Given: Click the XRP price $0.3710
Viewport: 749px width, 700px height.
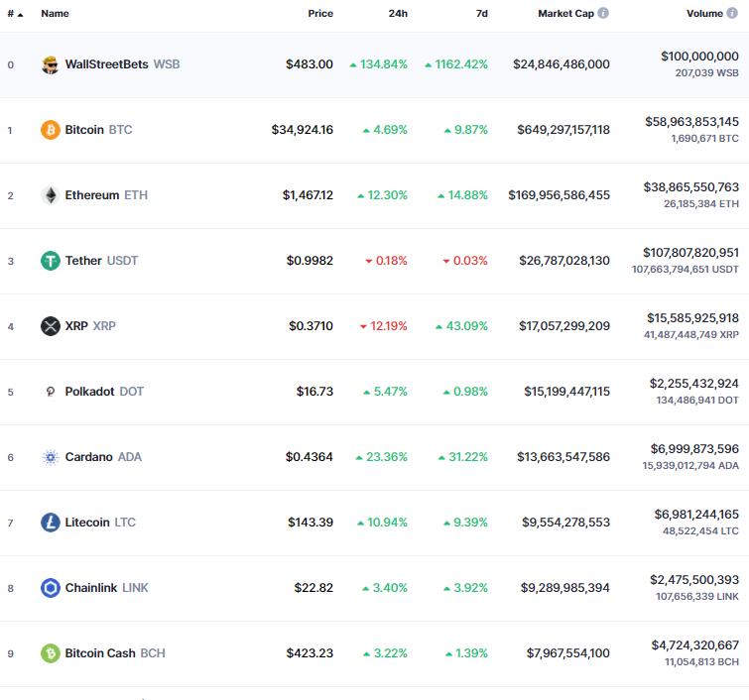Looking at the screenshot, I should (x=311, y=325).
